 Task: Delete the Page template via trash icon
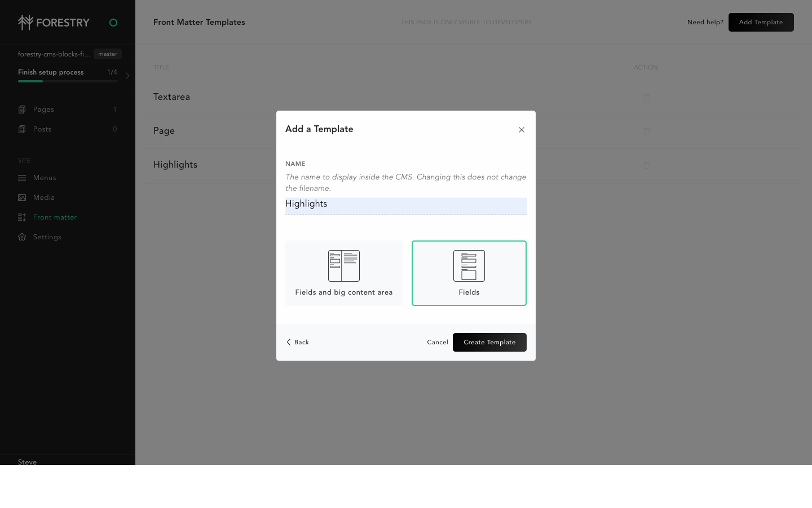click(646, 132)
